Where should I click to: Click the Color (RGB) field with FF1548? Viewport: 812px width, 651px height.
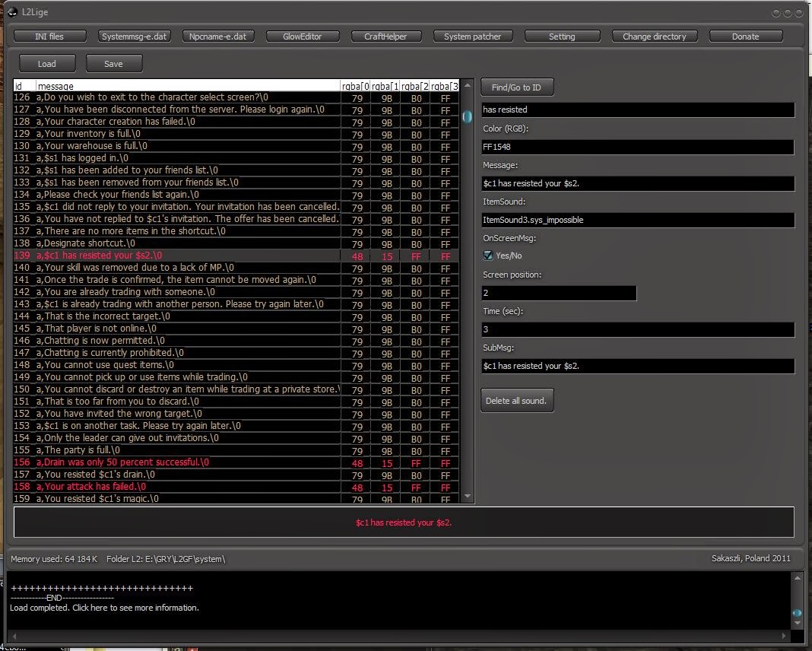pos(637,147)
